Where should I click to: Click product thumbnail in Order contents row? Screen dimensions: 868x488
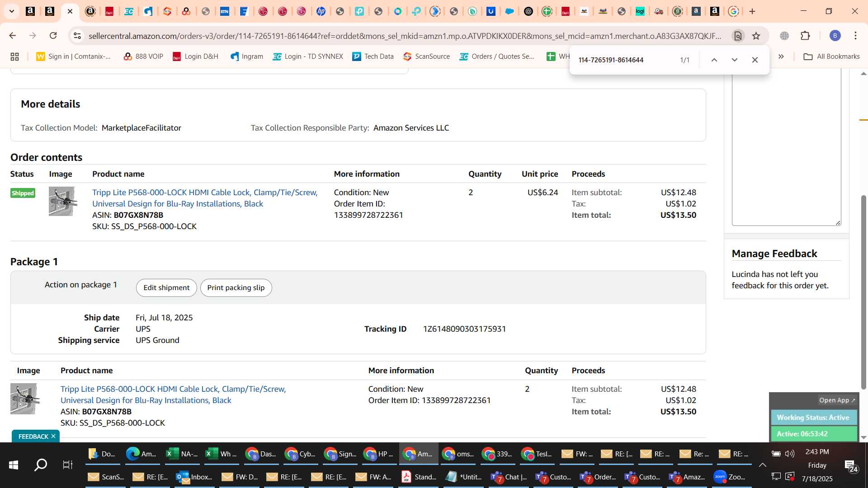click(63, 201)
